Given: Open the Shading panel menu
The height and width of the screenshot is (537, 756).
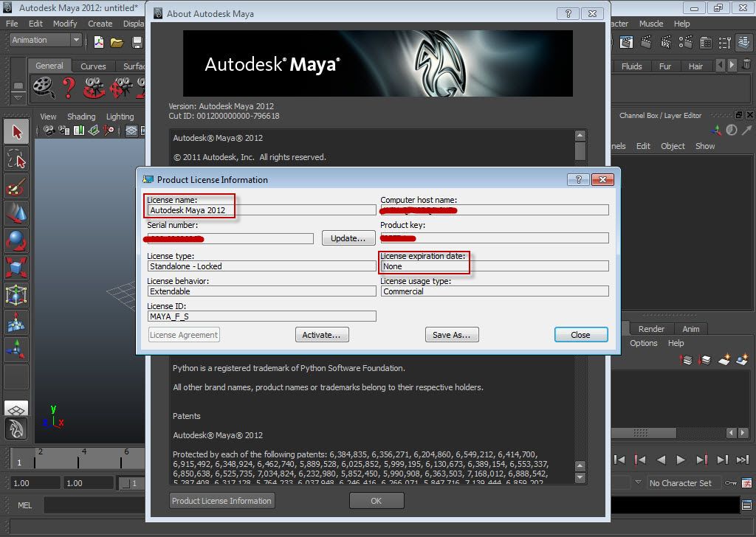Looking at the screenshot, I should click(x=81, y=116).
